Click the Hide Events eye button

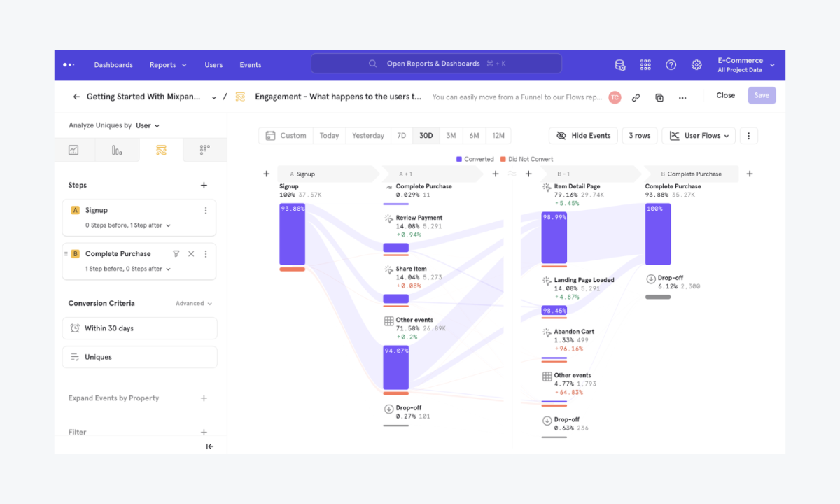point(583,136)
